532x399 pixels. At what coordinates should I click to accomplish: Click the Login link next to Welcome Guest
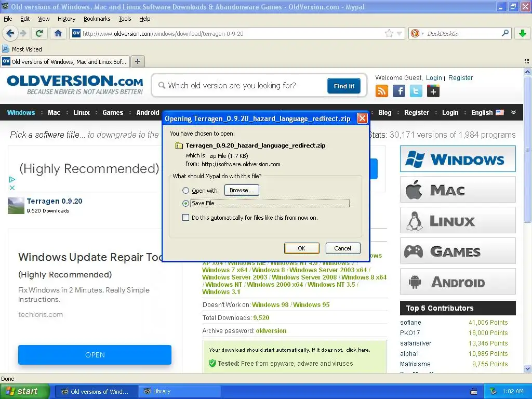point(434,78)
